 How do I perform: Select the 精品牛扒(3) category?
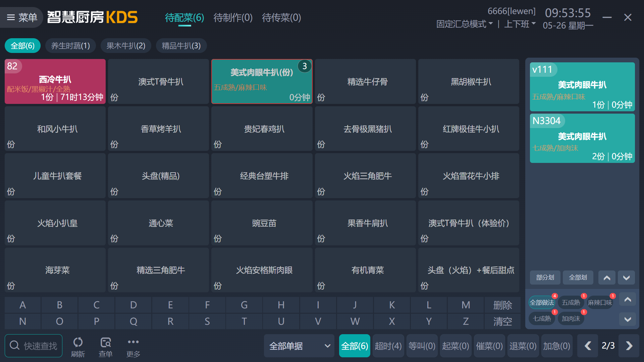point(181,46)
